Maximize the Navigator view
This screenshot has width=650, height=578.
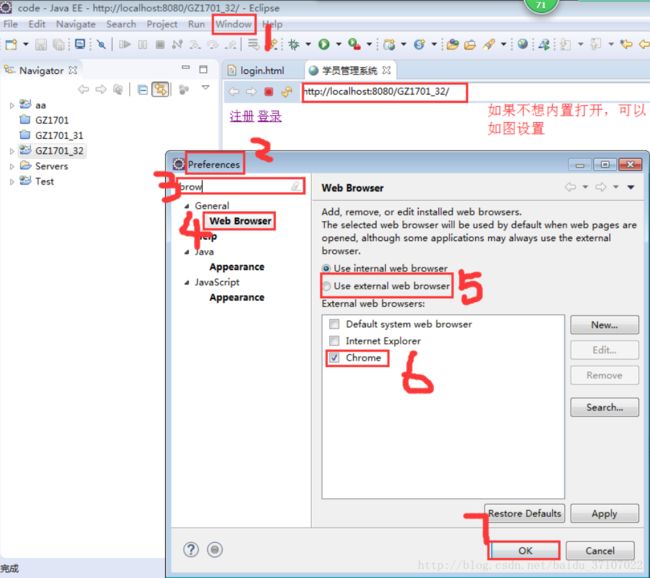click(203, 69)
